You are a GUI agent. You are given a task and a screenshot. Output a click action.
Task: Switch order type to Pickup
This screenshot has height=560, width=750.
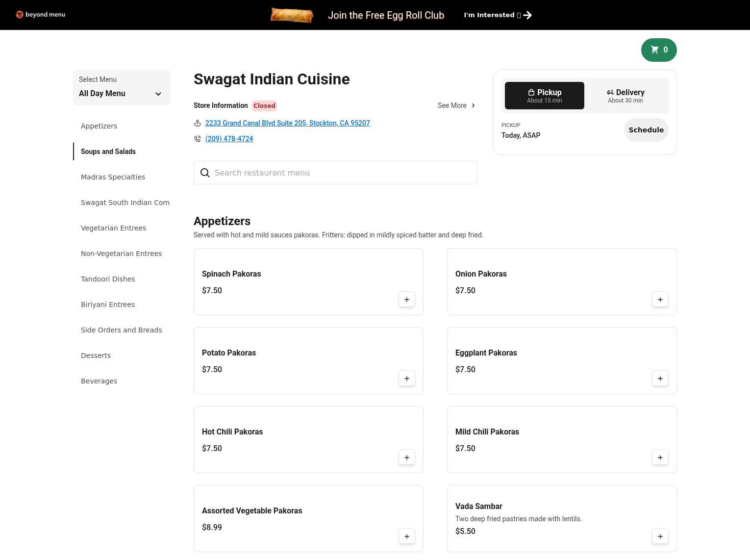[x=544, y=96]
